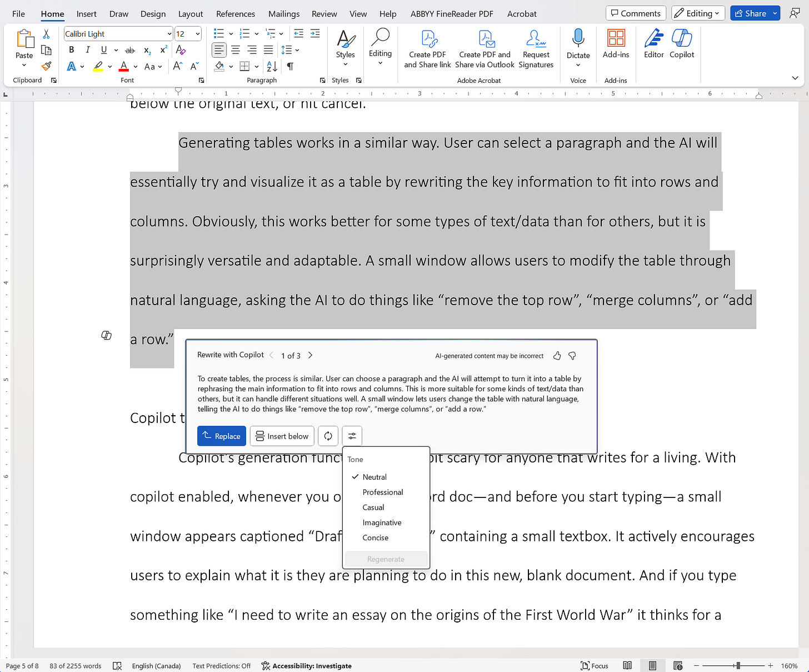Open Create PDF and Share link

point(427,49)
